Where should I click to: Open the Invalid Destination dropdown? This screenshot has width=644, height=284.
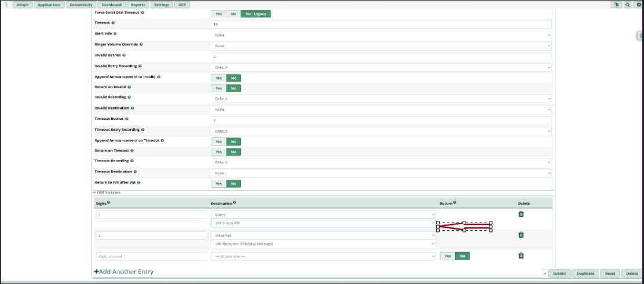pos(381,110)
